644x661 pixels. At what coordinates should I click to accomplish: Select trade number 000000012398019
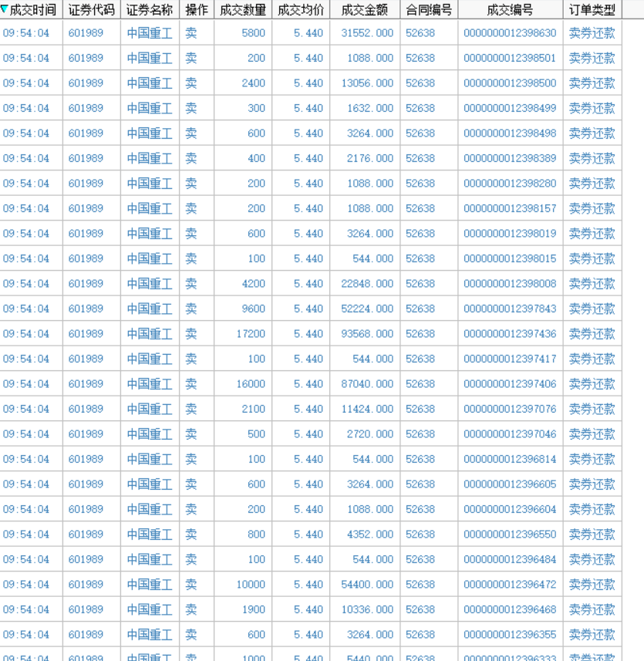pyautogui.click(x=510, y=234)
